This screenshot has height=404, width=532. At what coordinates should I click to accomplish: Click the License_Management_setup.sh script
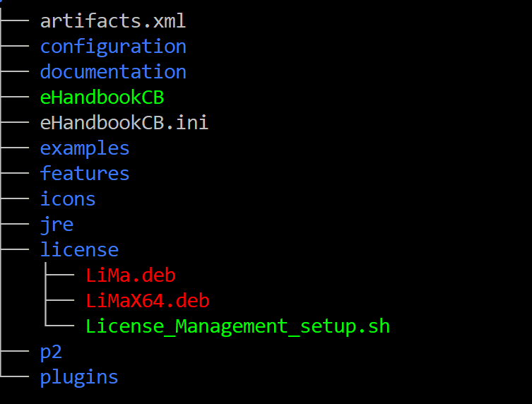(x=238, y=326)
